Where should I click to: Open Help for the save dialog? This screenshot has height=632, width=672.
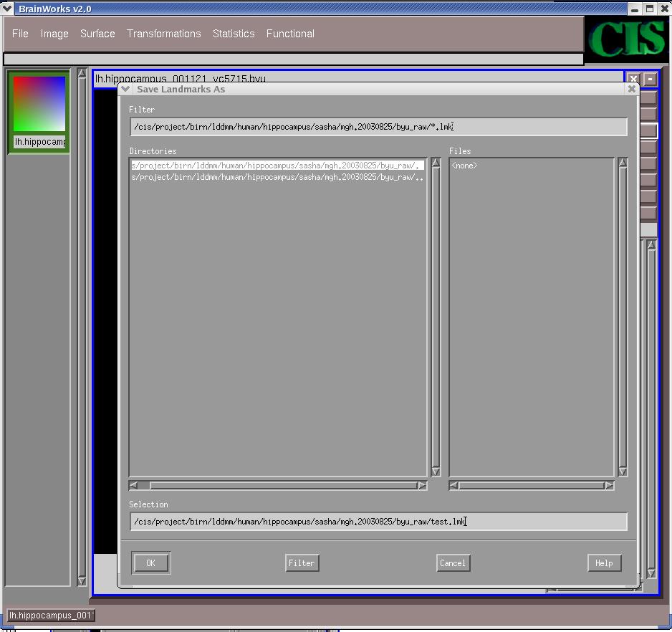pos(604,563)
